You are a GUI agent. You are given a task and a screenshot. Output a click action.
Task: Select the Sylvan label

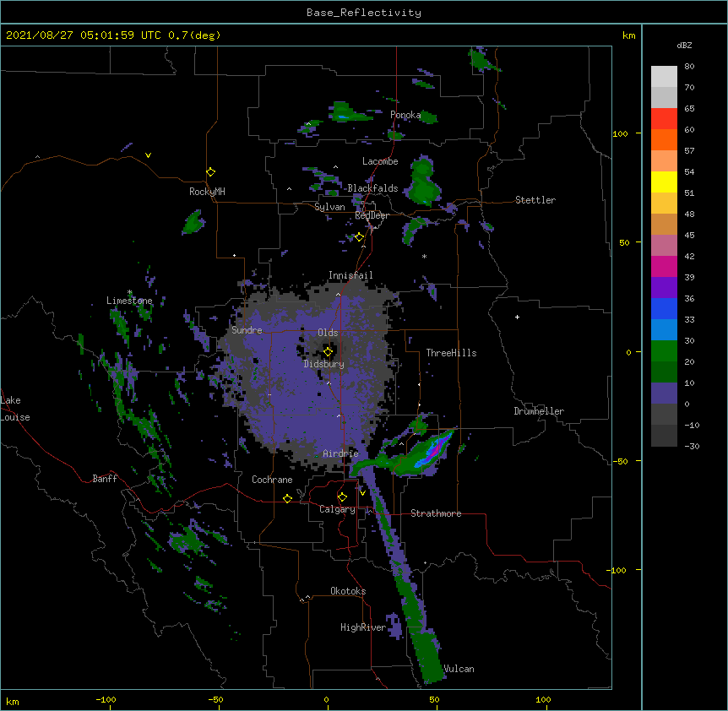click(x=329, y=207)
